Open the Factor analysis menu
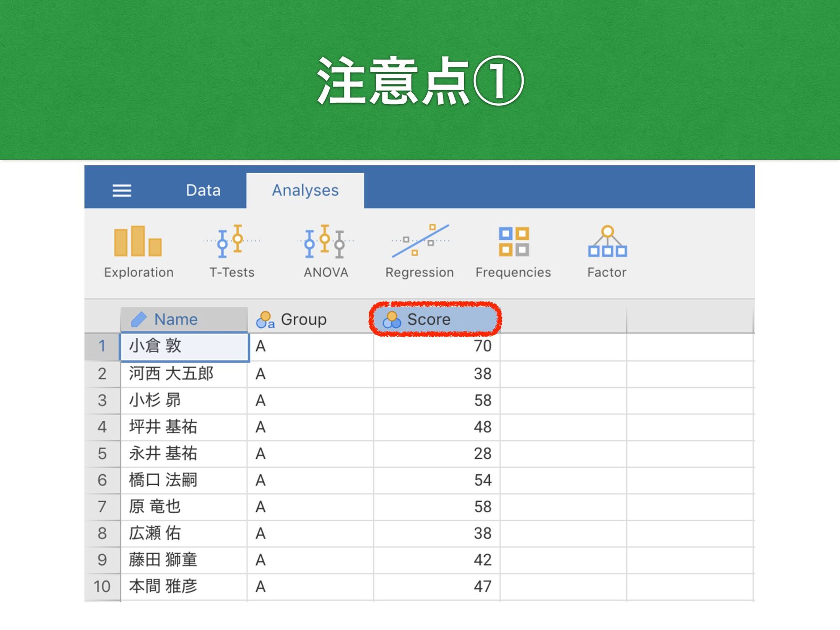Viewport: 840px width, 630px height. point(607,252)
